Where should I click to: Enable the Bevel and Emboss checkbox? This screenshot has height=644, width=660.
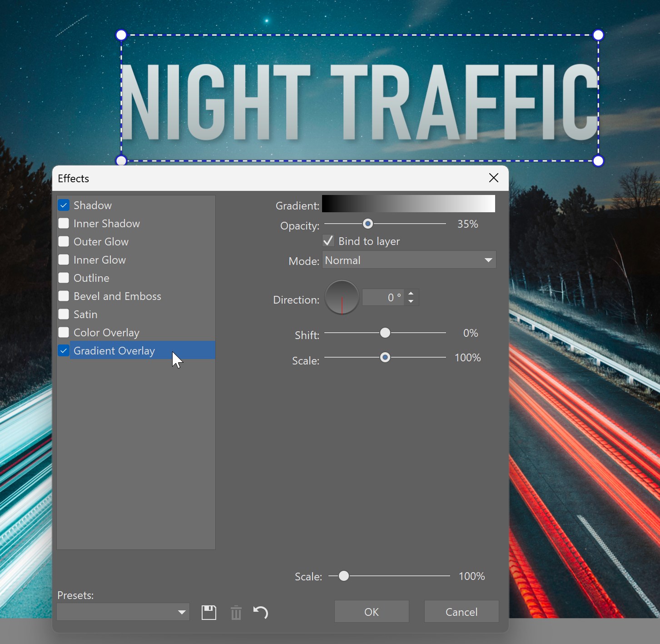click(64, 296)
